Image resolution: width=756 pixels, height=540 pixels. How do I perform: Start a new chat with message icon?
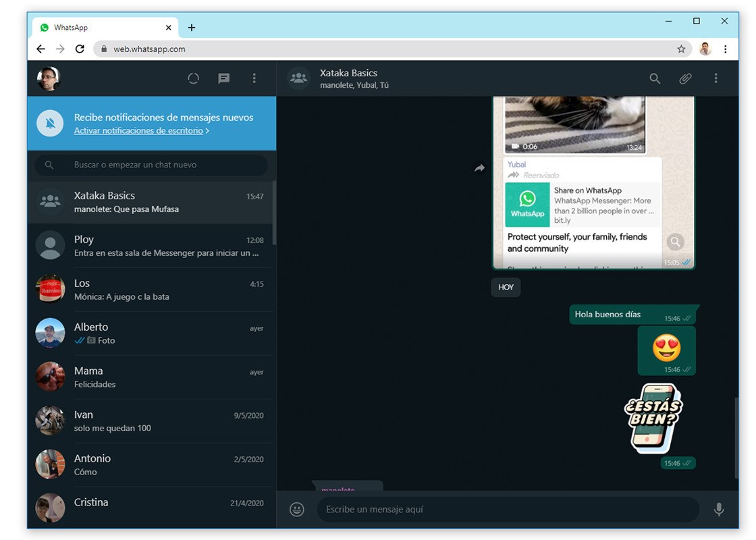(224, 78)
